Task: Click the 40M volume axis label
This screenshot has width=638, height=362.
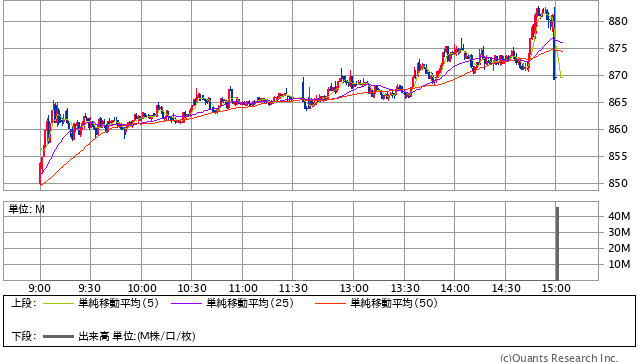Action: tap(619, 216)
